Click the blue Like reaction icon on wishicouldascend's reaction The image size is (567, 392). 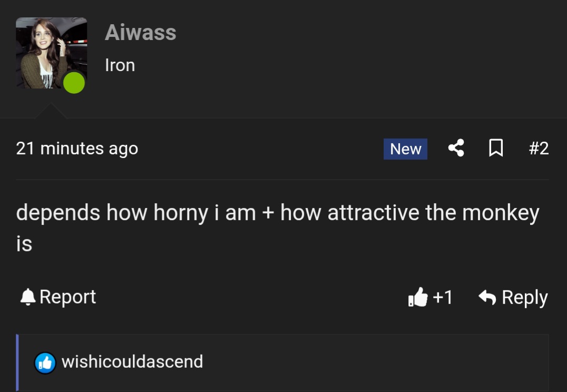click(x=45, y=362)
